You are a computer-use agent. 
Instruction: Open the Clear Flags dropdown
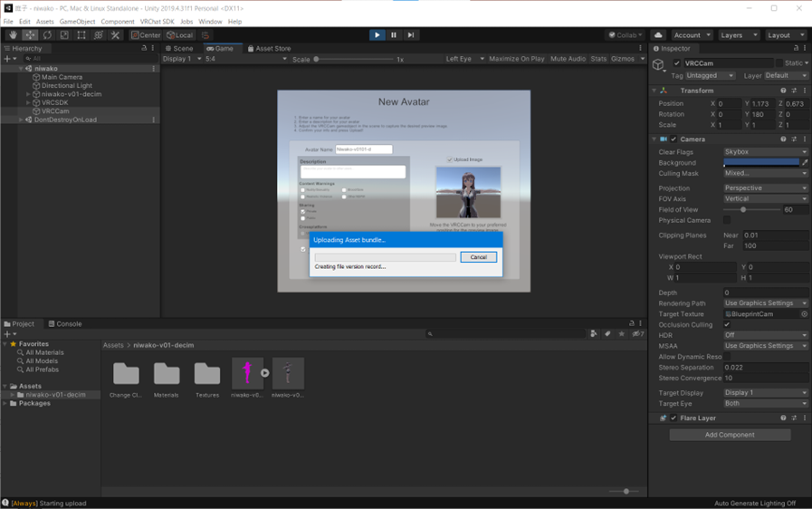click(x=765, y=152)
